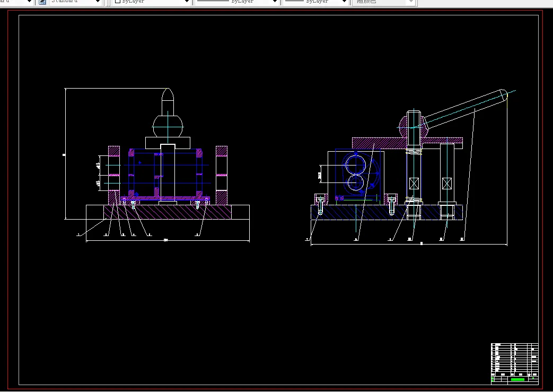Select the left view bottom width dimension text
The height and width of the screenshot is (392, 553).
click(166, 240)
